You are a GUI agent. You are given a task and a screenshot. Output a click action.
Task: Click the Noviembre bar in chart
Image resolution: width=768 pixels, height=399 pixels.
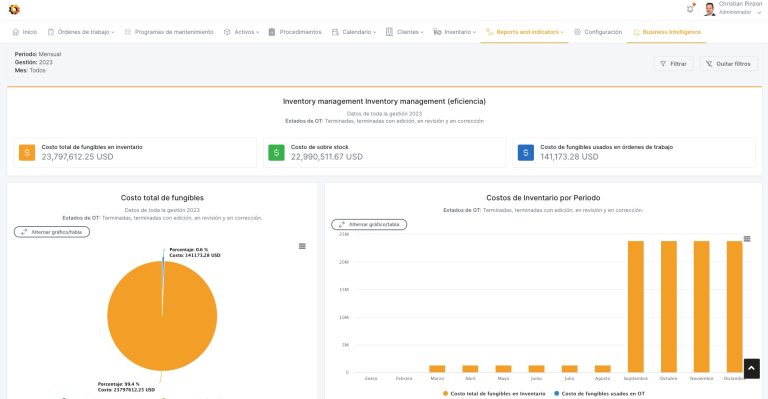point(701,306)
